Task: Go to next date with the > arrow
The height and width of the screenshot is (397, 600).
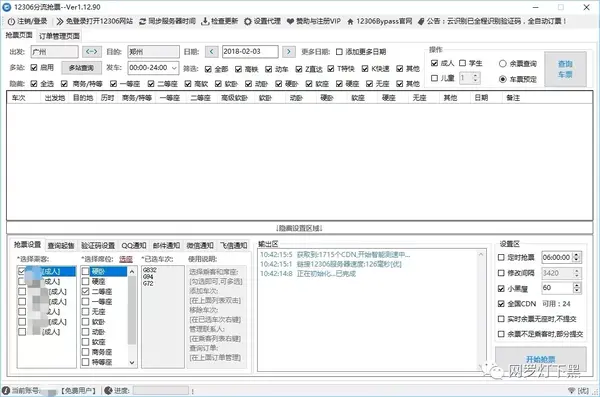Action: pyautogui.click(x=289, y=51)
